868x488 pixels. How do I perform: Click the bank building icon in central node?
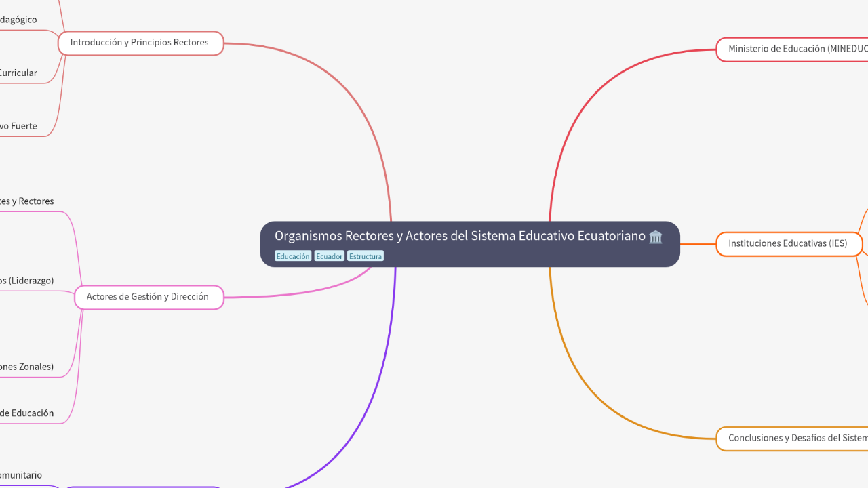pyautogui.click(x=656, y=237)
